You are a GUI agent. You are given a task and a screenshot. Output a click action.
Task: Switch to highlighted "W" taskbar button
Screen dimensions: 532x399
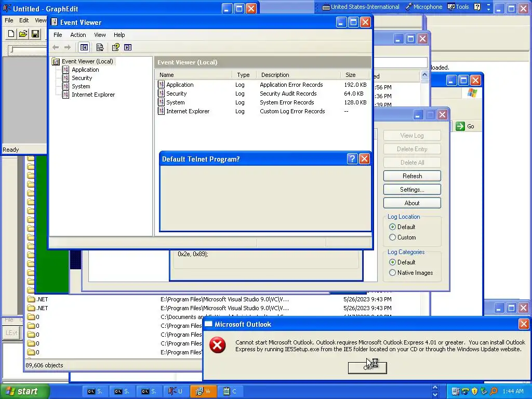203,392
